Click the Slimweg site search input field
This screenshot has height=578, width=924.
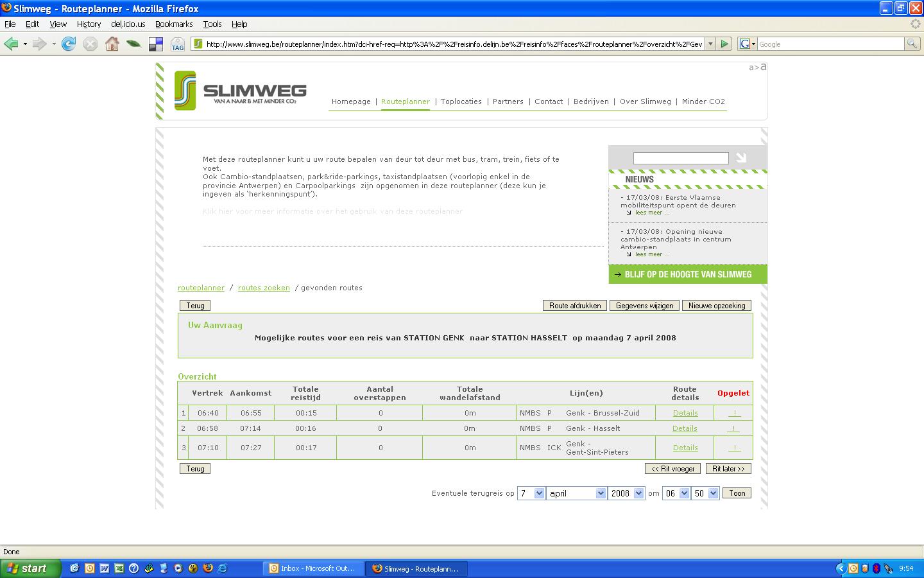click(x=681, y=158)
